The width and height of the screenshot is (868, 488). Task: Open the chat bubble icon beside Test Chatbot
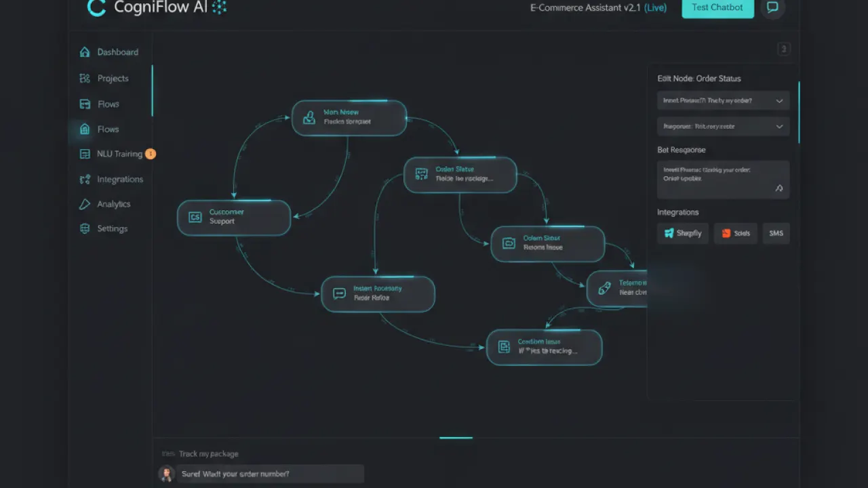point(772,7)
